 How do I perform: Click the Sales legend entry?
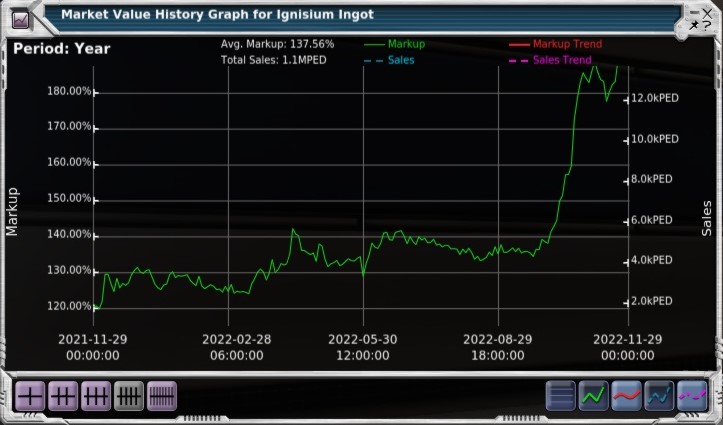389,60
